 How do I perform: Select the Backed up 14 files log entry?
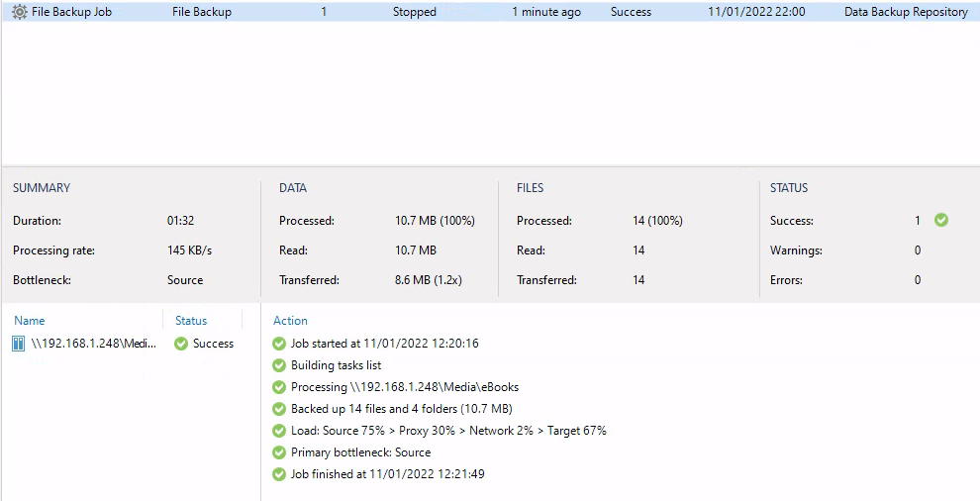tap(401, 409)
